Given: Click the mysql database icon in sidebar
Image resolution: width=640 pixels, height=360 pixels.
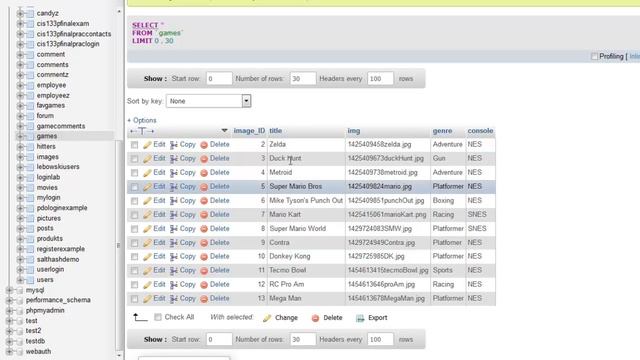Looking at the screenshot, I should (x=19, y=290).
